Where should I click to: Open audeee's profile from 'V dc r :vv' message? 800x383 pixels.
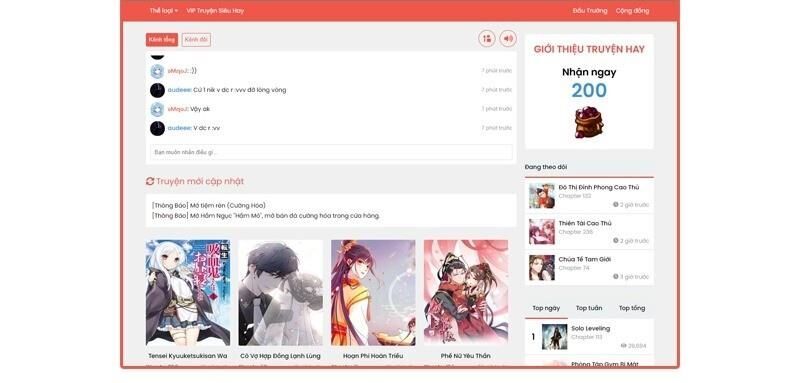coord(179,128)
